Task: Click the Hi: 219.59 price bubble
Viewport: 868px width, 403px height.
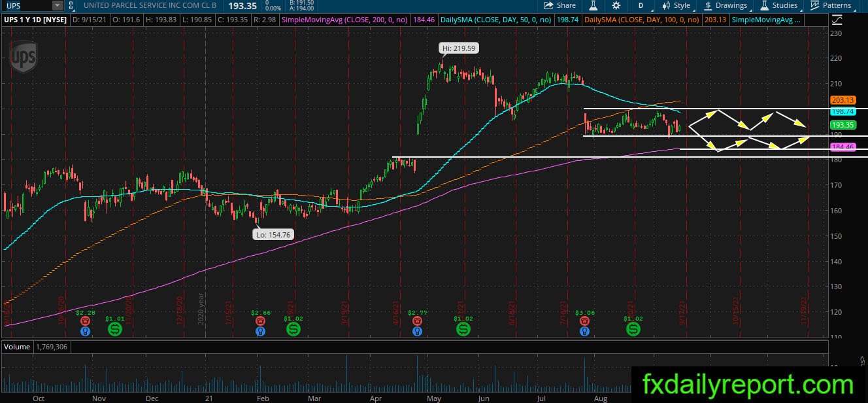Action: [458, 48]
